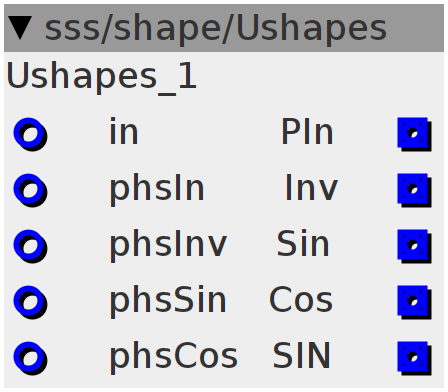Click the phsIn inlet connector
The height and width of the screenshot is (392, 448).
tap(30, 190)
